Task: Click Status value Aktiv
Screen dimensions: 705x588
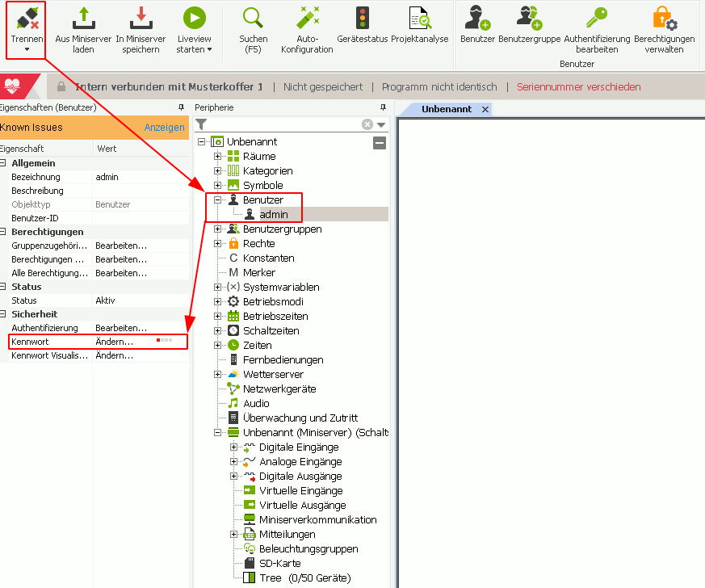Action: (x=105, y=300)
